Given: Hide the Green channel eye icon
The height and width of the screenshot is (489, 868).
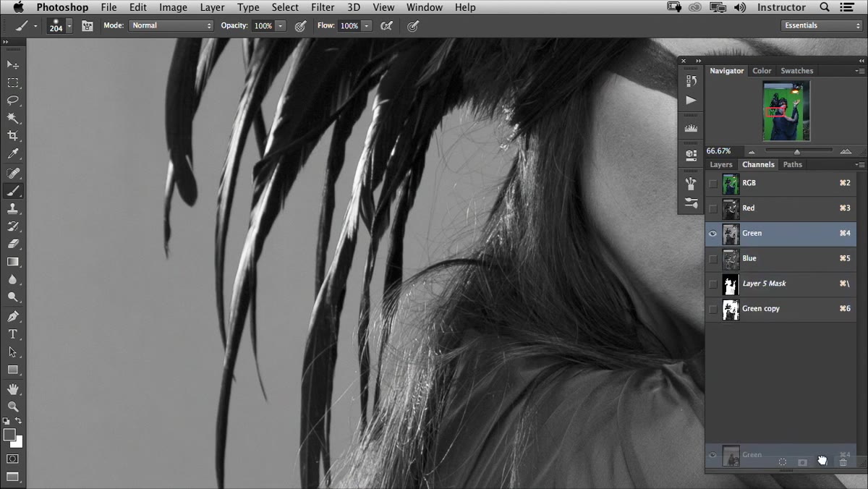Looking at the screenshot, I should [x=713, y=234].
